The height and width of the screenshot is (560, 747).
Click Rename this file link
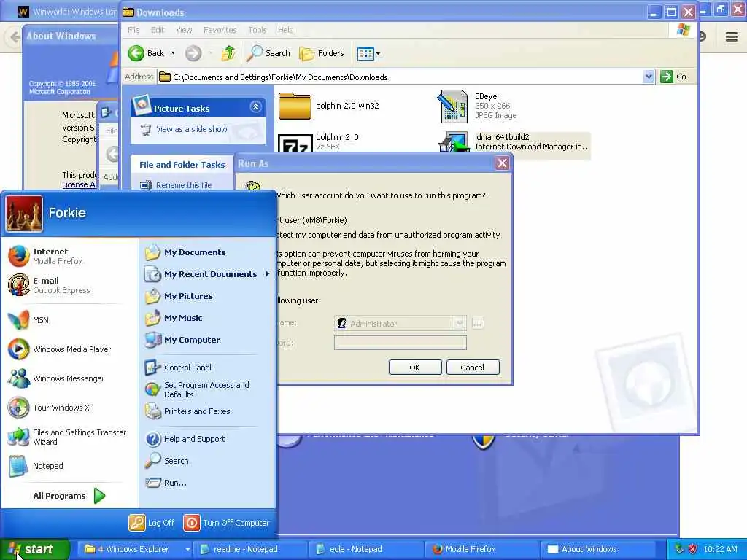click(184, 184)
